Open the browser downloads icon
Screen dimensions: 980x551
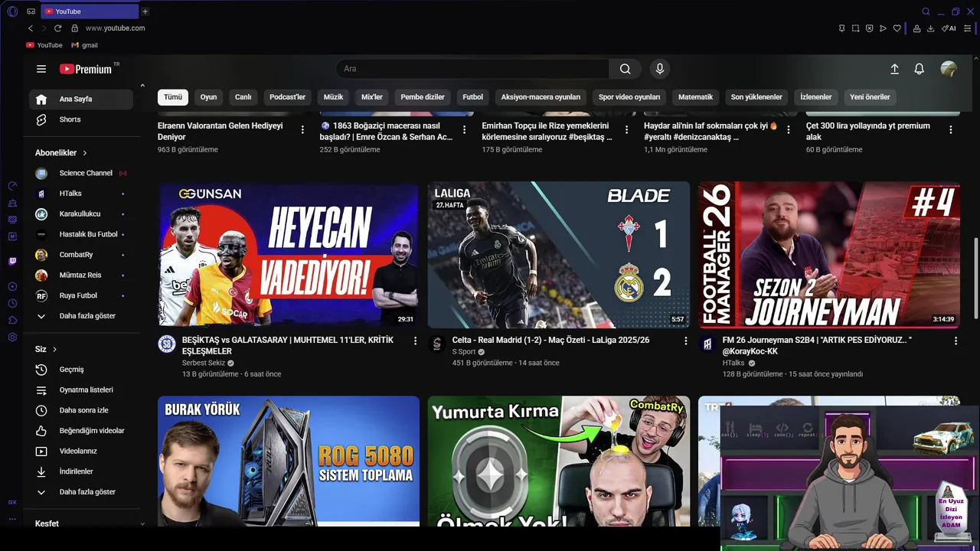coord(930,28)
